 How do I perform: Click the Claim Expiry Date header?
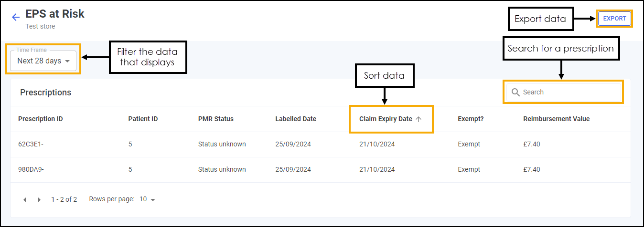386,119
